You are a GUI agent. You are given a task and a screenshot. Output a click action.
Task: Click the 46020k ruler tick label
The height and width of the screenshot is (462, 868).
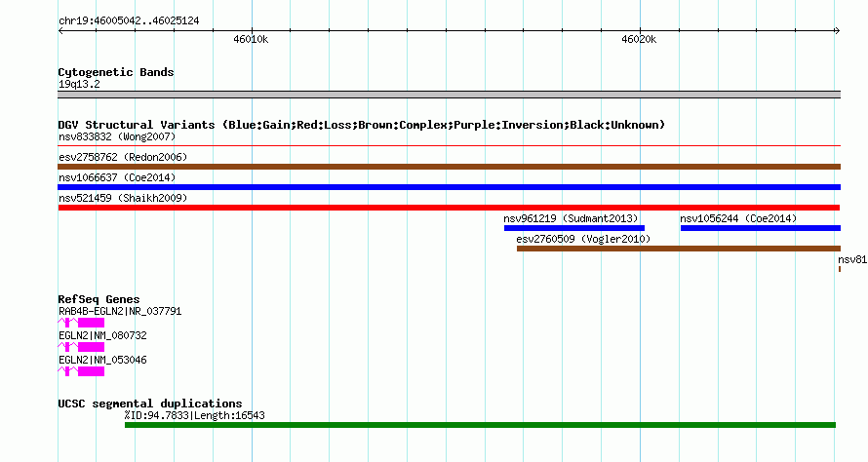(639, 39)
